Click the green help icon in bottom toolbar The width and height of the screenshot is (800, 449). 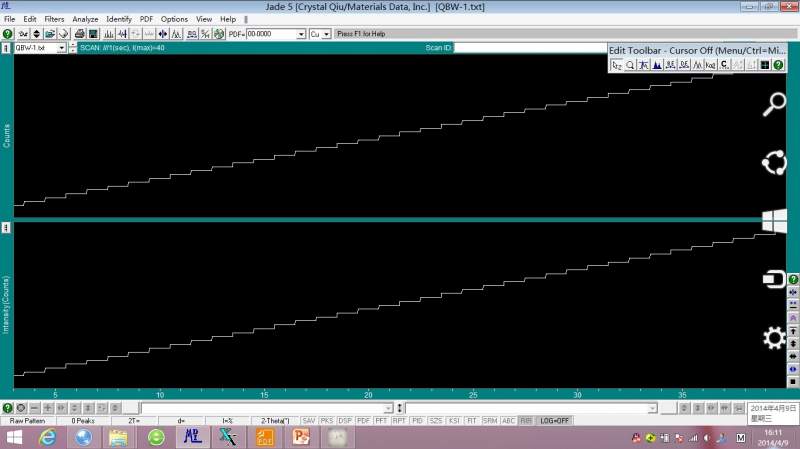tap(7, 408)
